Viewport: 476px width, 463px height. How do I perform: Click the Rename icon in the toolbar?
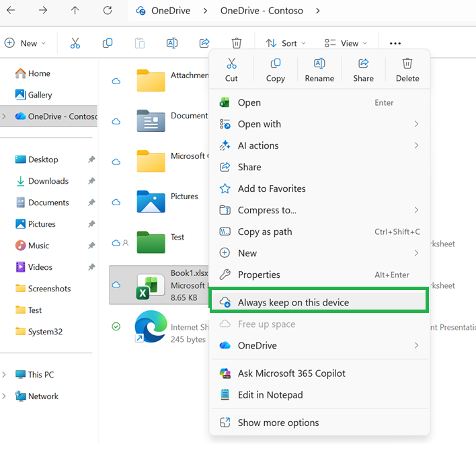(x=172, y=43)
